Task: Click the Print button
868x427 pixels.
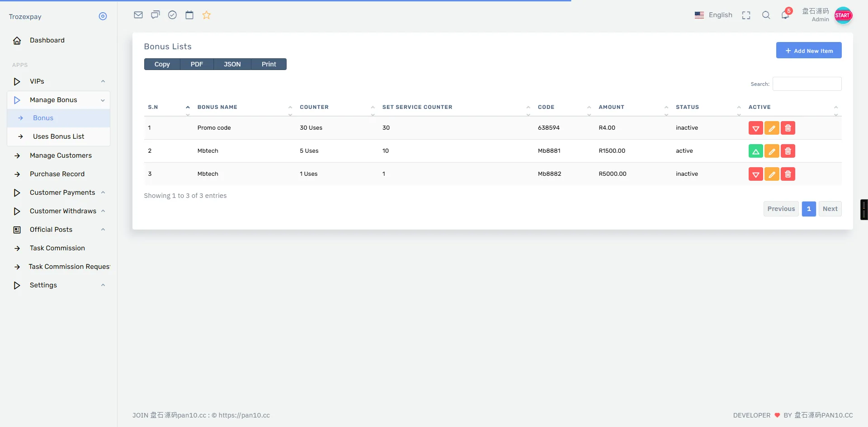Action: (x=269, y=64)
